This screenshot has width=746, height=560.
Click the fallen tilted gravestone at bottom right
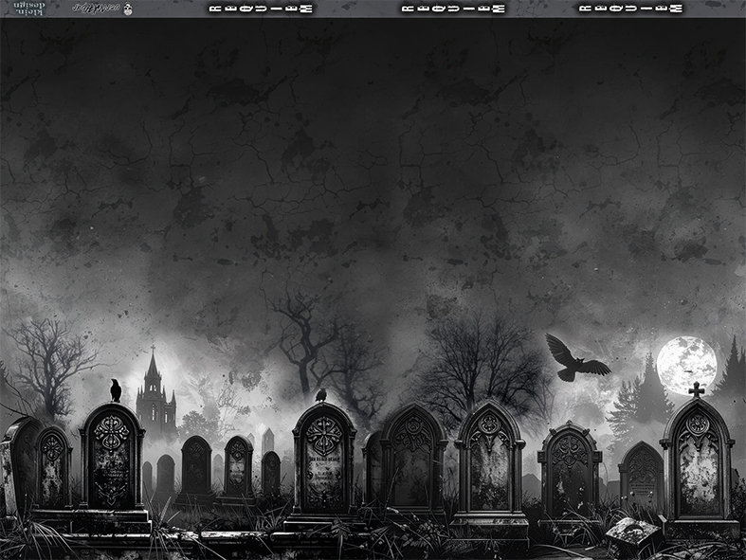pos(632,536)
